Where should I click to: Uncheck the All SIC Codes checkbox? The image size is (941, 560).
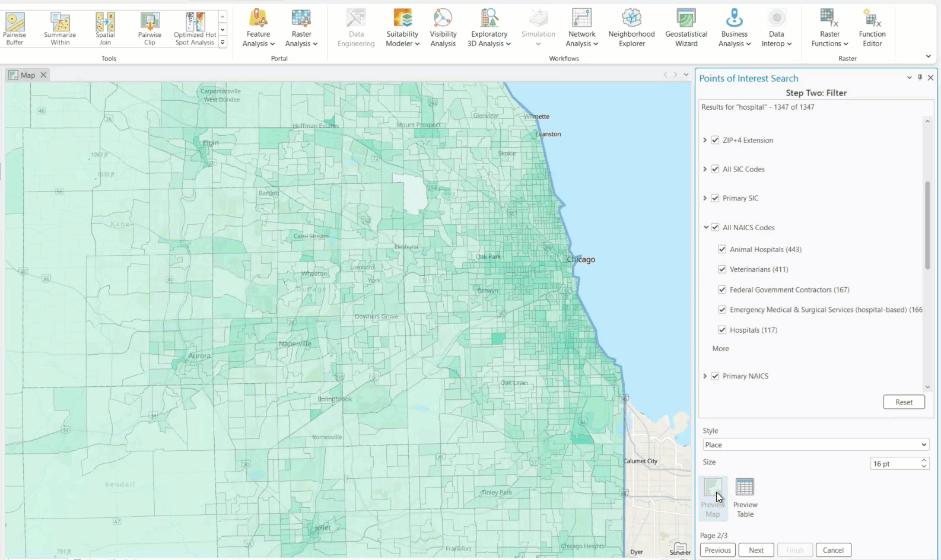(715, 169)
